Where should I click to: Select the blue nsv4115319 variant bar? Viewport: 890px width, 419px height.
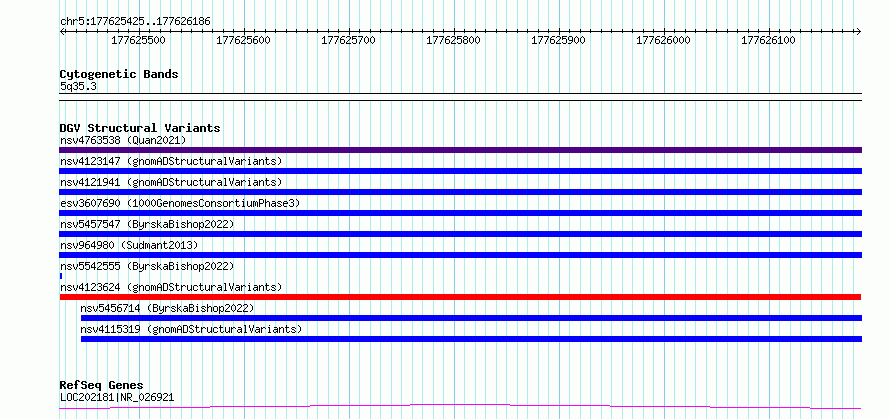coord(471,339)
